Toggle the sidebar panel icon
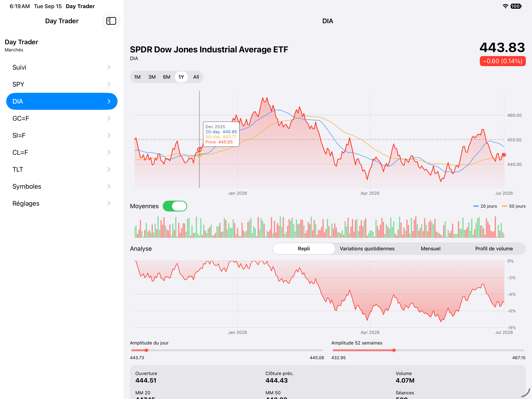532x399 pixels. click(111, 21)
